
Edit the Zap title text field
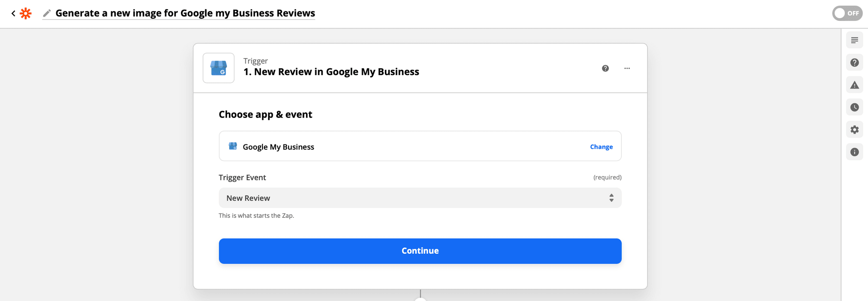(185, 13)
